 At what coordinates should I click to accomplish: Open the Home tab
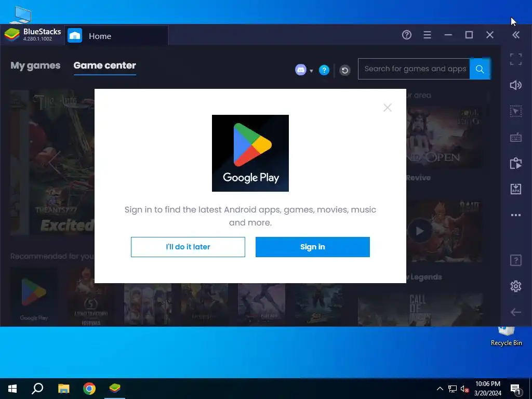(116, 36)
